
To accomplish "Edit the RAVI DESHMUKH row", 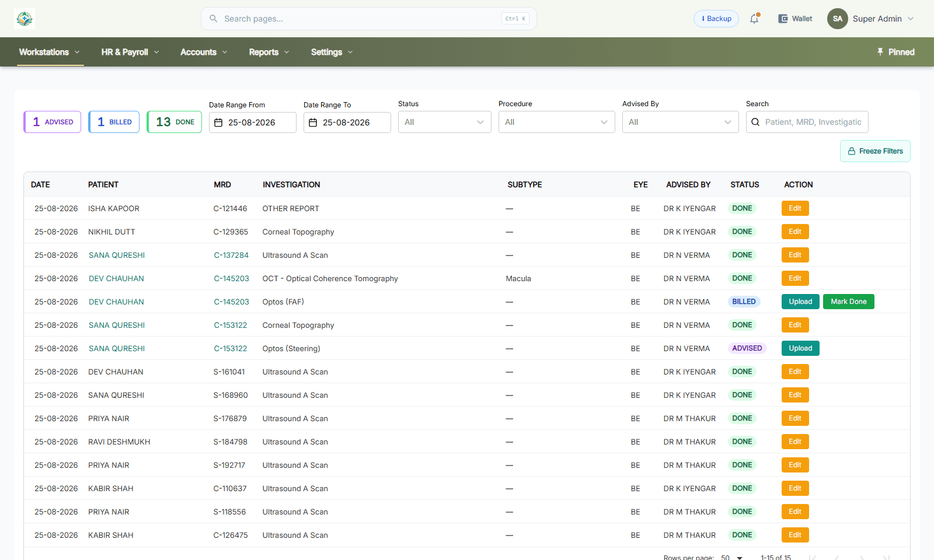I will point(795,442).
